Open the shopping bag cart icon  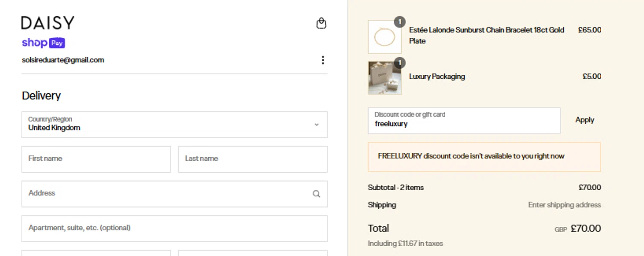321,23
